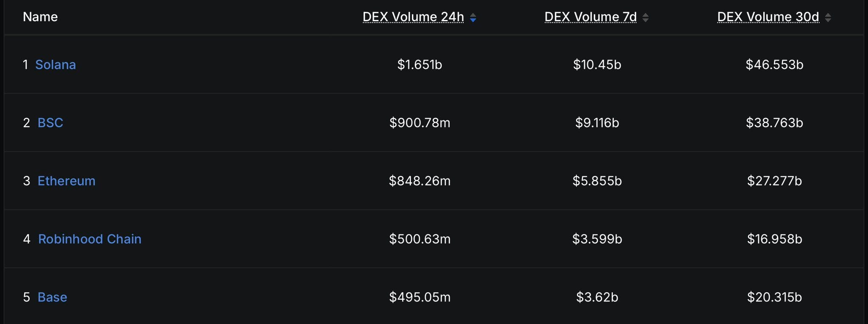Click the DEX Volume 24h column header

coord(413,17)
